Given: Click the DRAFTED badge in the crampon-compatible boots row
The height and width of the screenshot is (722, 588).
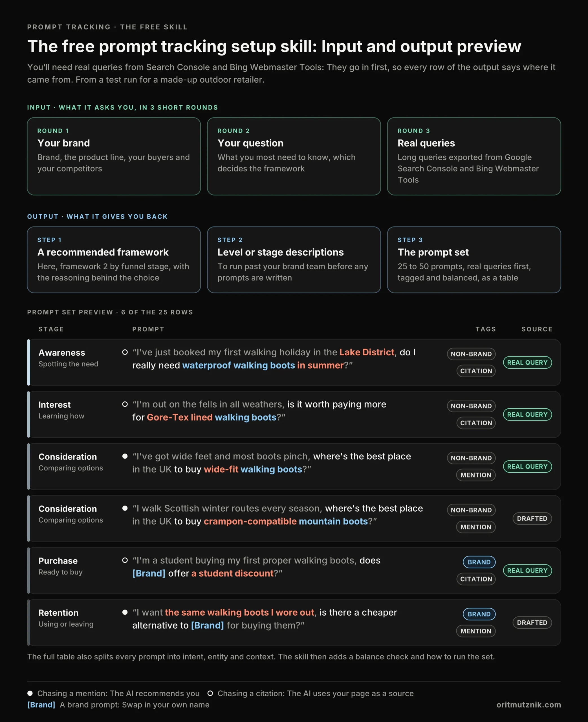Looking at the screenshot, I should pos(532,518).
